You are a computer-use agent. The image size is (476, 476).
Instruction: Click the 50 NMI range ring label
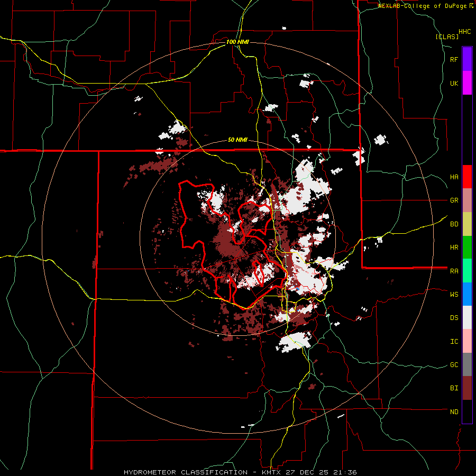click(237, 140)
